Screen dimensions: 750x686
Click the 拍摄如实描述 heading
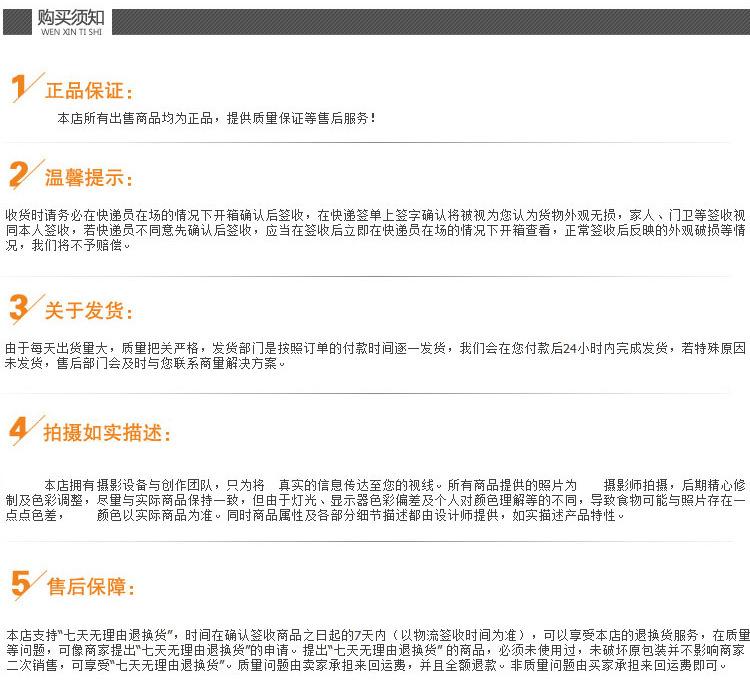(107, 434)
